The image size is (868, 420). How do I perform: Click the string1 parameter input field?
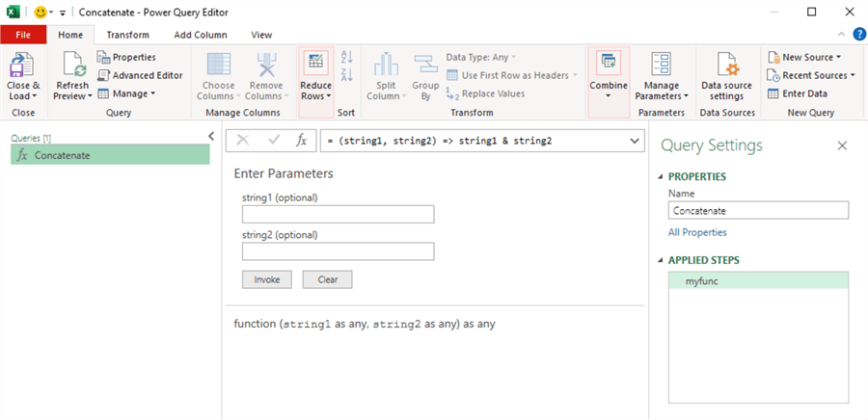[338, 214]
